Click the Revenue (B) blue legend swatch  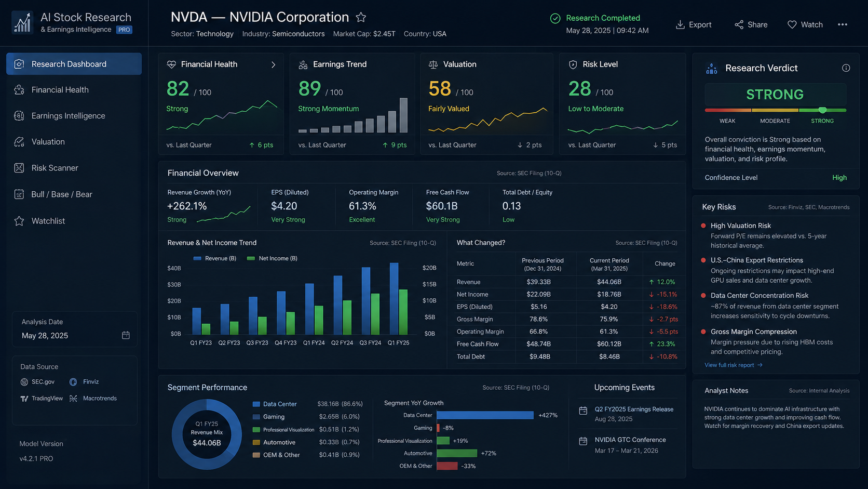pos(197,258)
